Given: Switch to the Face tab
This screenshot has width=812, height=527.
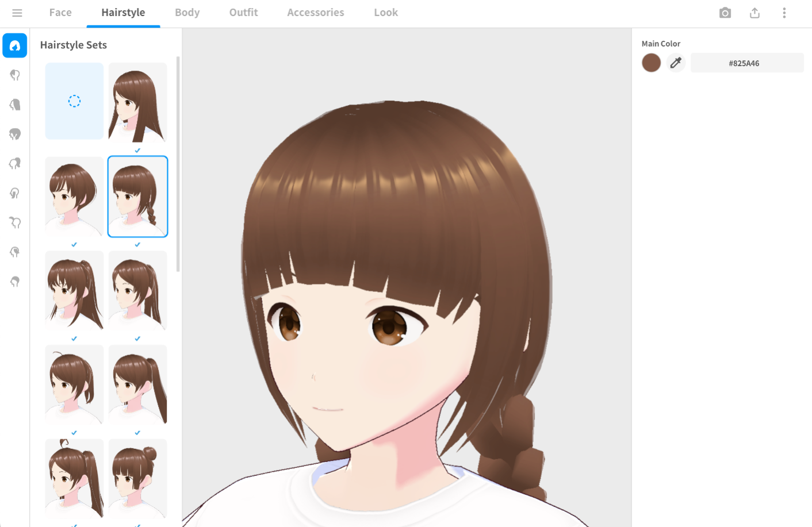Looking at the screenshot, I should click(x=60, y=13).
